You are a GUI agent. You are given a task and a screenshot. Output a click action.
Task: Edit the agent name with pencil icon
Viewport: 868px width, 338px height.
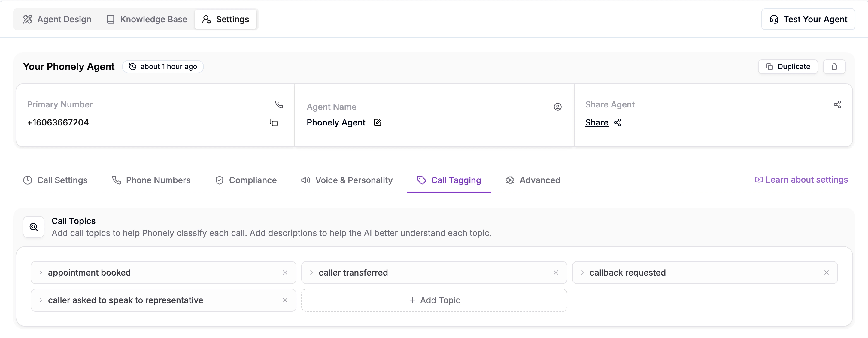378,122
